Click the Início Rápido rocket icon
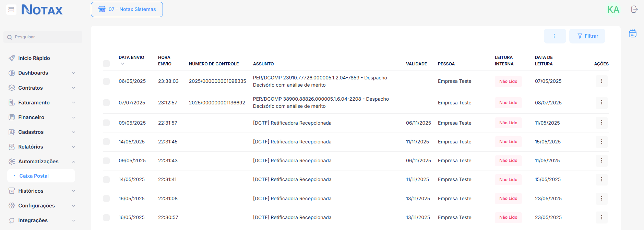Viewport: 644px width, 230px height. [x=12, y=58]
